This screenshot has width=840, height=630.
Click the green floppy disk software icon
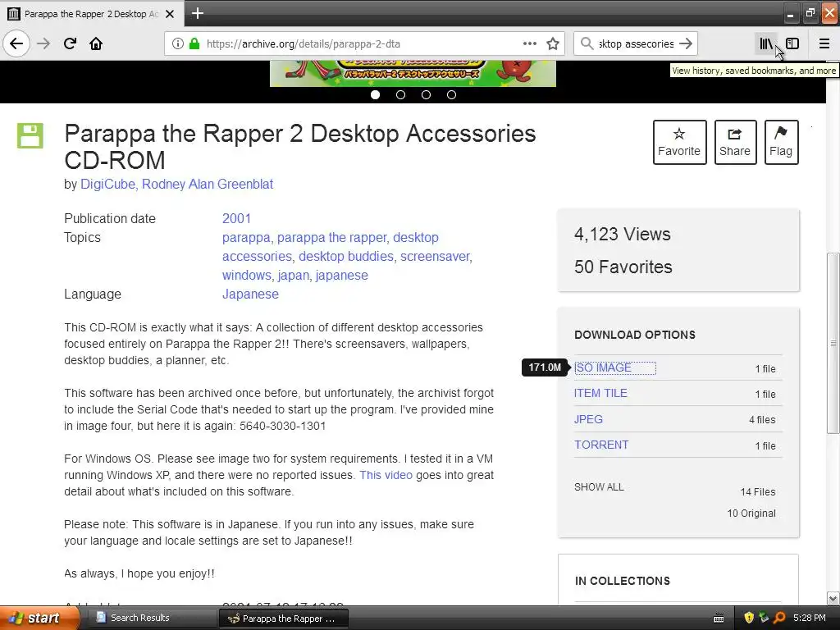(30, 135)
